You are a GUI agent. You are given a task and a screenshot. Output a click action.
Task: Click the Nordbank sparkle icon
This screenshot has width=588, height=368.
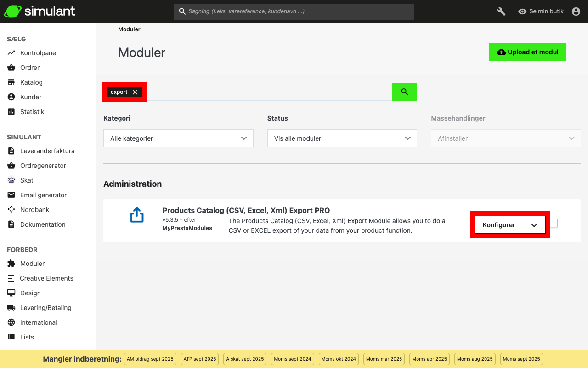pyautogui.click(x=11, y=210)
